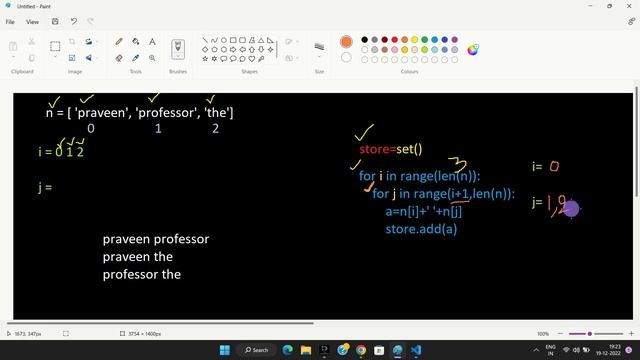Image resolution: width=640 pixels, height=360 pixels.
Task: Click the 100% zoom level
Action: click(x=543, y=334)
